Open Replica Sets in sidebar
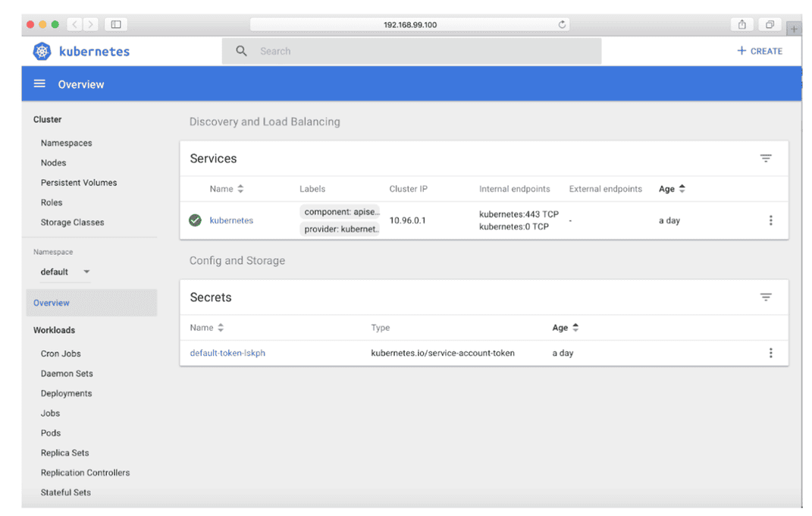Screen dimensions: 812x516 64,453
